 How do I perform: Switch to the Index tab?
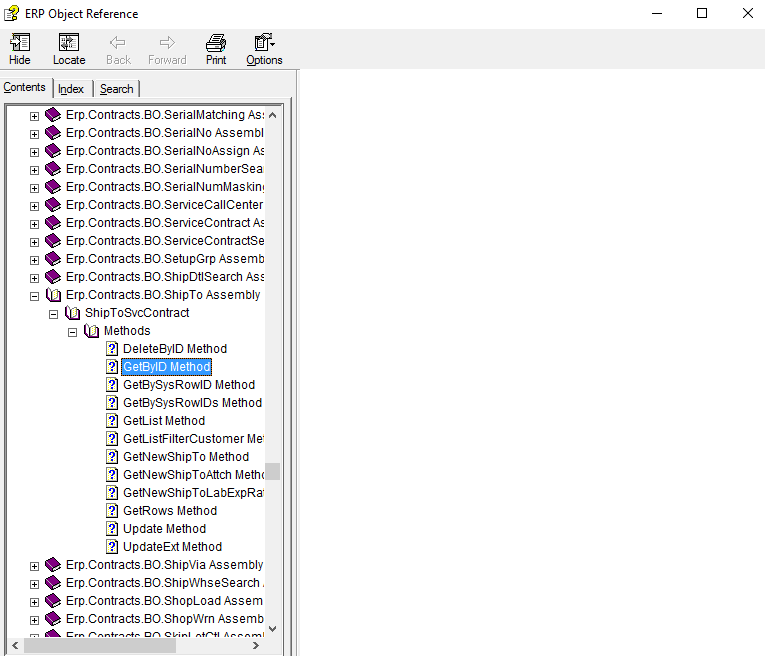pyautogui.click(x=71, y=89)
